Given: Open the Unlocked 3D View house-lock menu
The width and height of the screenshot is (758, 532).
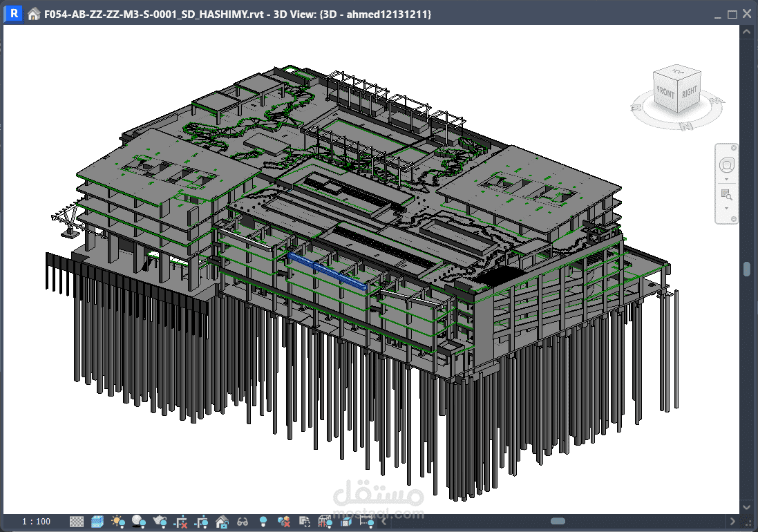Looking at the screenshot, I should [222, 522].
